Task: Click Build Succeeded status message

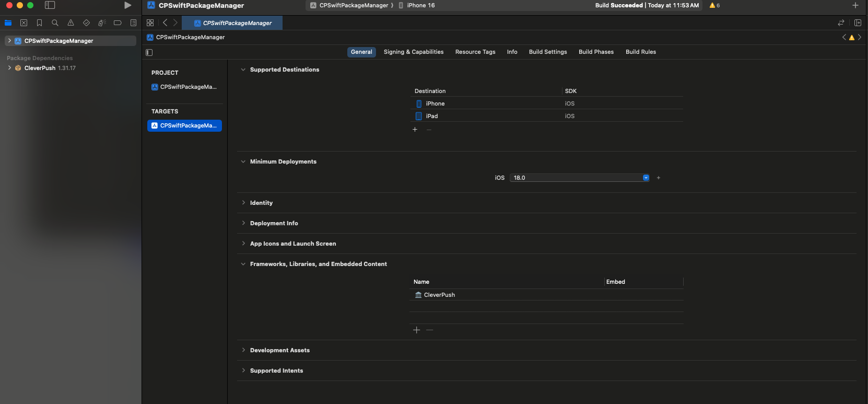Action: click(x=647, y=5)
